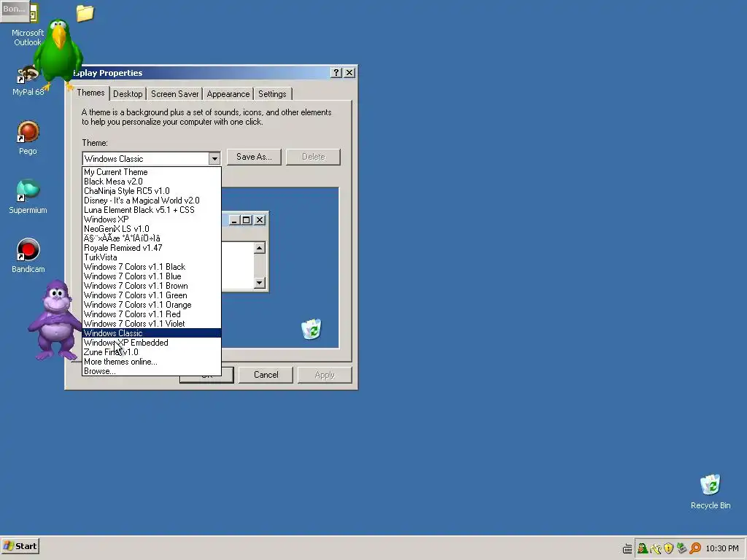Choose Windows 7 Colors v1.1 Violet
The height and width of the screenshot is (560, 747).
(152, 324)
